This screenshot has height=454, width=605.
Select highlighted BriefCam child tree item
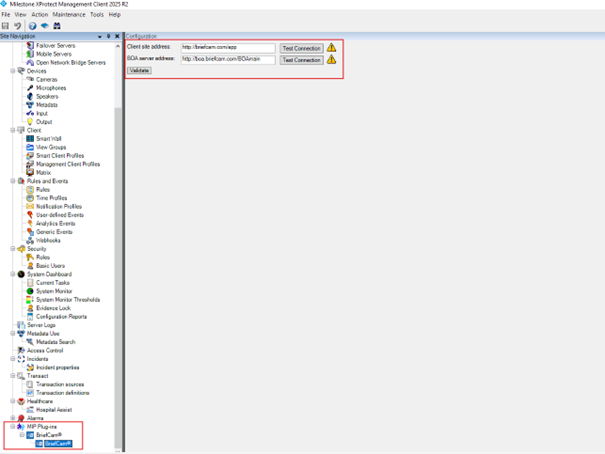coord(58,444)
